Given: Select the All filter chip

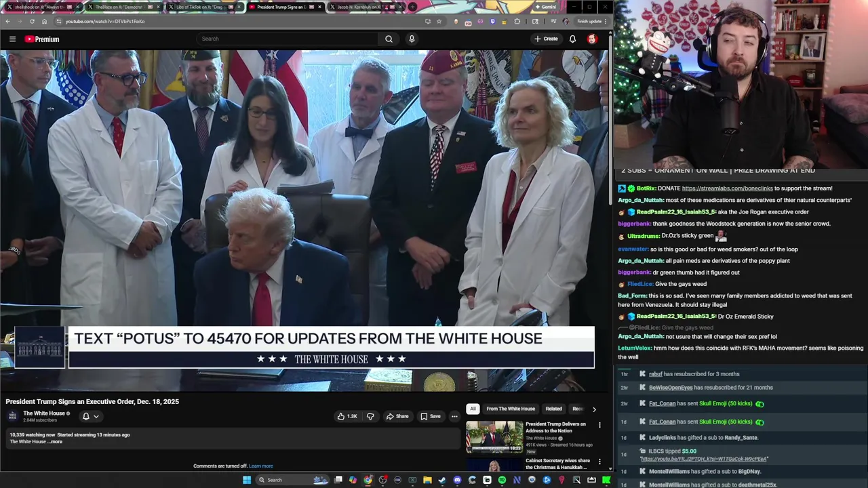Looking at the screenshot, I should pos(473,409).
